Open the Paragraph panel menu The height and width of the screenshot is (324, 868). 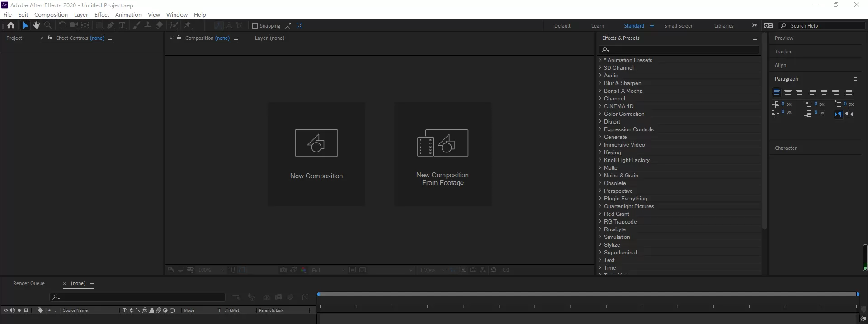click(855, 79)
